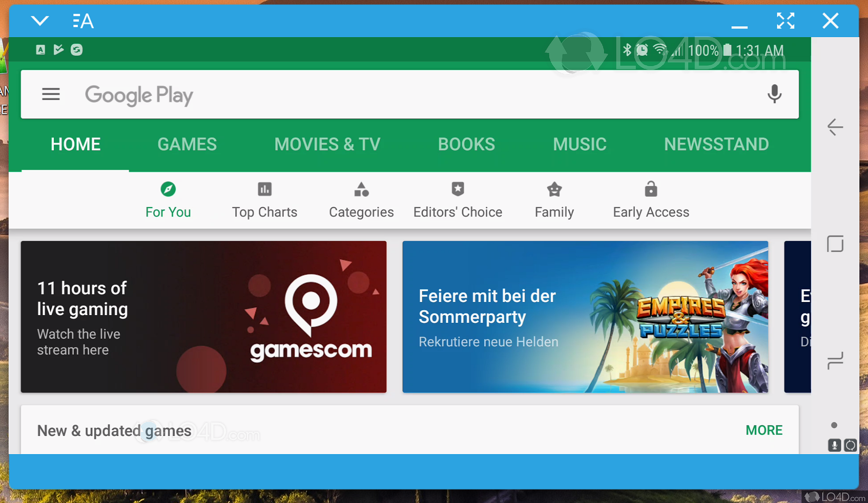Switch to the GAMES tab
Viewport: 868px width, 503px height.
187,144
